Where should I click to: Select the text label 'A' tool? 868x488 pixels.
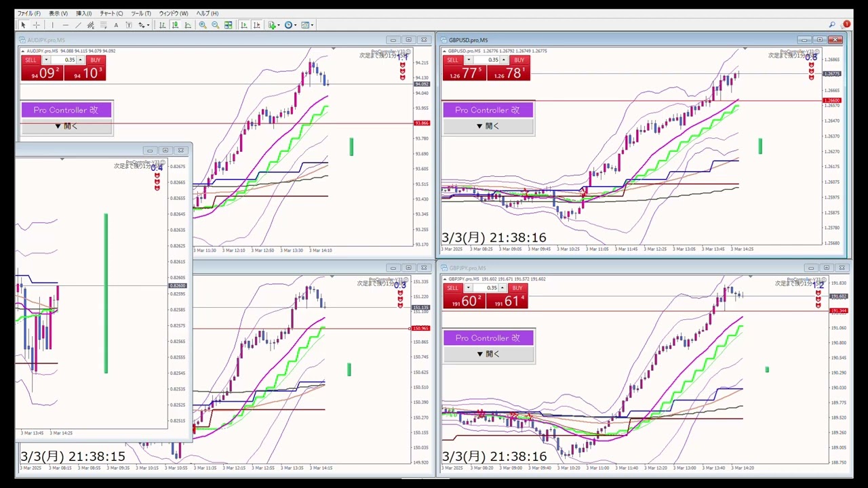(116, 25)
